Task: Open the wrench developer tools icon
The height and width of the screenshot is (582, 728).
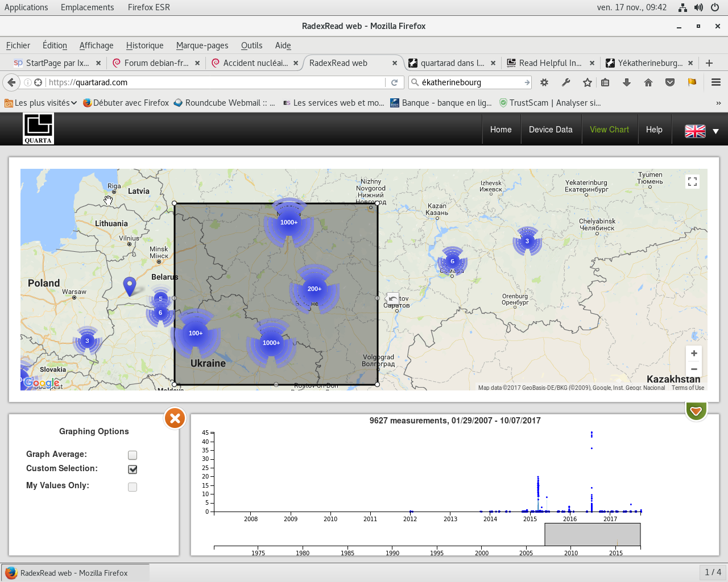Action: [566, 82]
